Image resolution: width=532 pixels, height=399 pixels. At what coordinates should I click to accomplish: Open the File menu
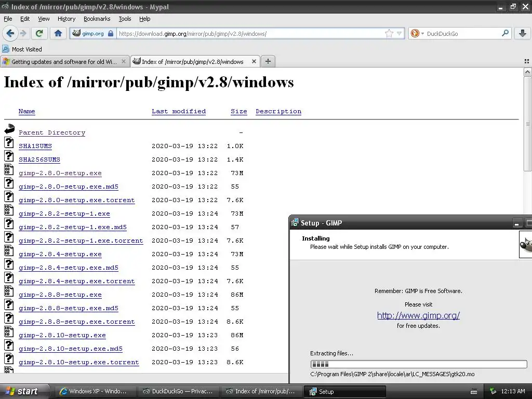click(x=8, y=19)
